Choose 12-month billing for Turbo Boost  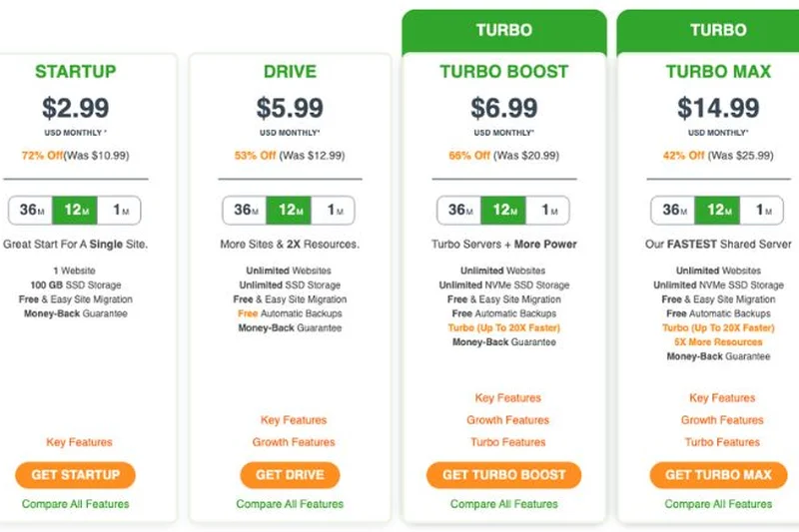coord(503,211)
